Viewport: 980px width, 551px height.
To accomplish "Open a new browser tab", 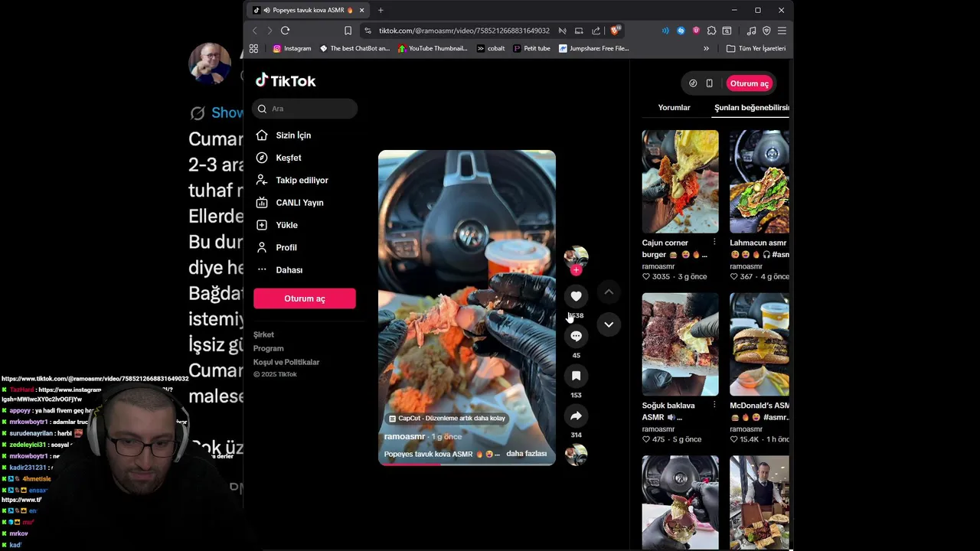I will coord(381,10).
